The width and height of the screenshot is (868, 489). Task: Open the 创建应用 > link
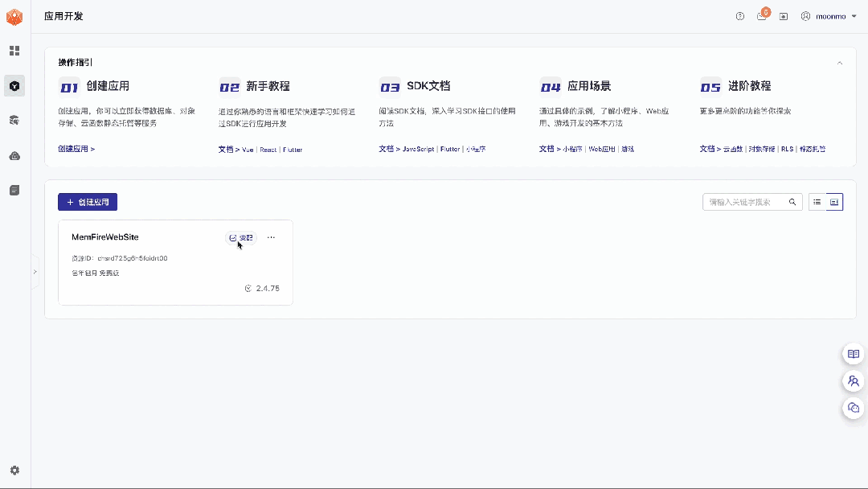click(76, 149)
